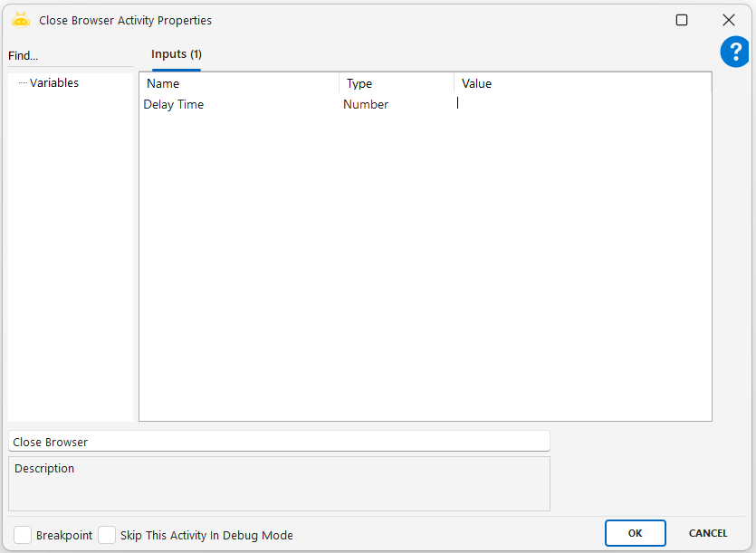756x553 pixels.
Task: Click empty area of the inputs list
Action: pyautogui.click(x=425, y=272)
